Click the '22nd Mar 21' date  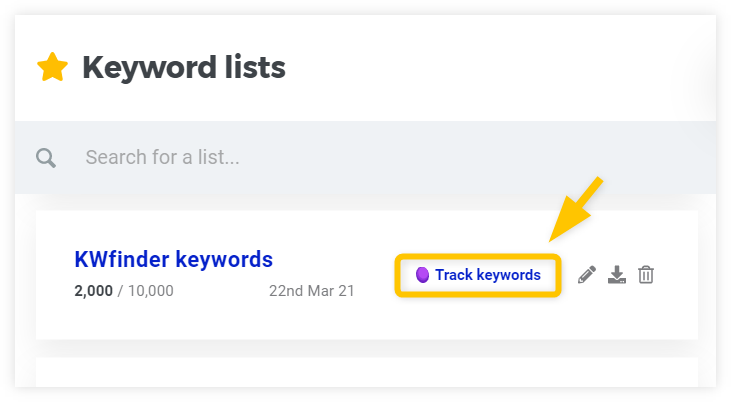[x=311, y=291]
